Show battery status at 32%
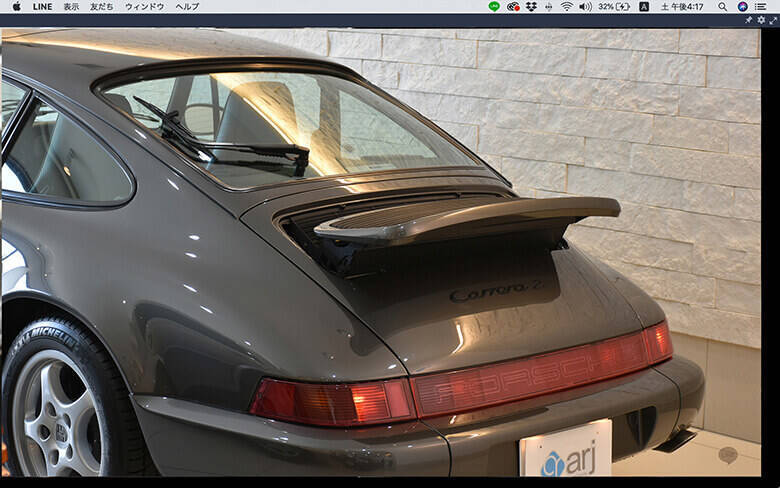This screenshot has width=780, height=488. 614,6
